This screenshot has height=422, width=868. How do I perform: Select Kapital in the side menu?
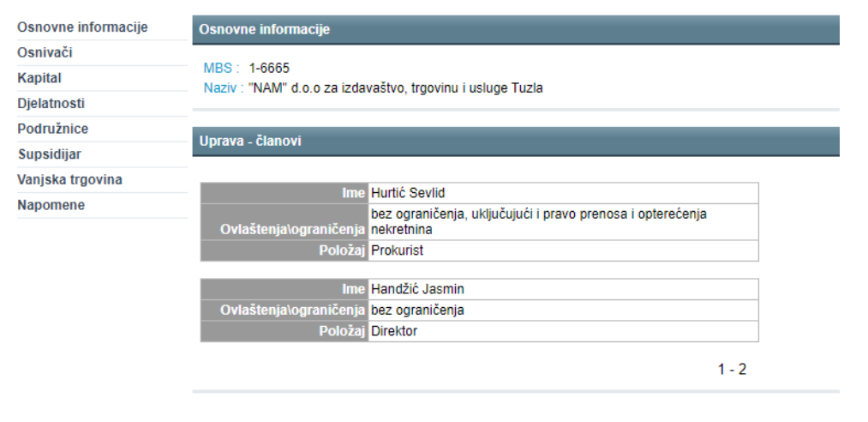pyautogui.click(x=39, y=78)
